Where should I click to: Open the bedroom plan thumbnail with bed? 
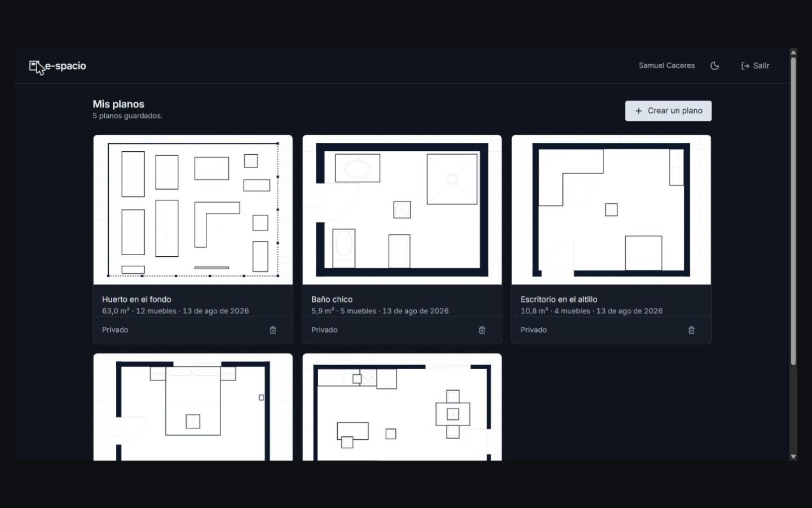[193, 408]
